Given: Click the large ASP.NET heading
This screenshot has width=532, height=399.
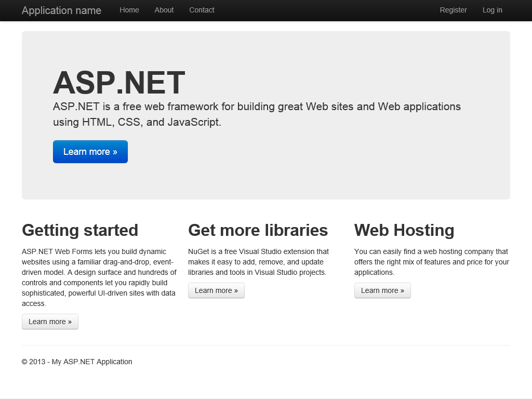Looking at the screenshot, I should [x=119, y=83].
